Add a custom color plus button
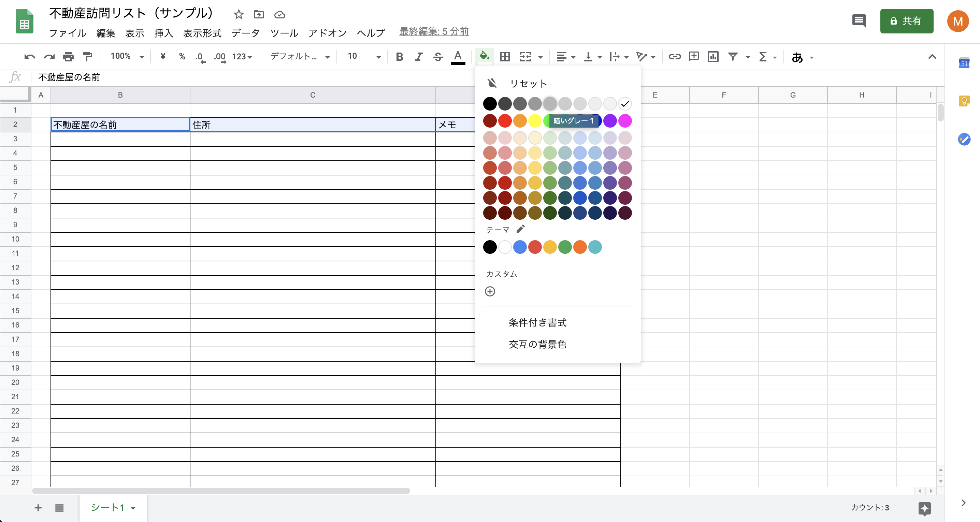Viewport: 980px width, 522px height. coord(490,291)
